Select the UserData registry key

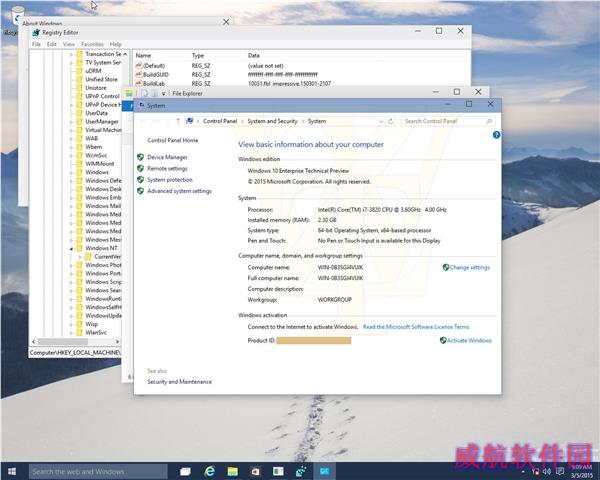tap(96, 113)
